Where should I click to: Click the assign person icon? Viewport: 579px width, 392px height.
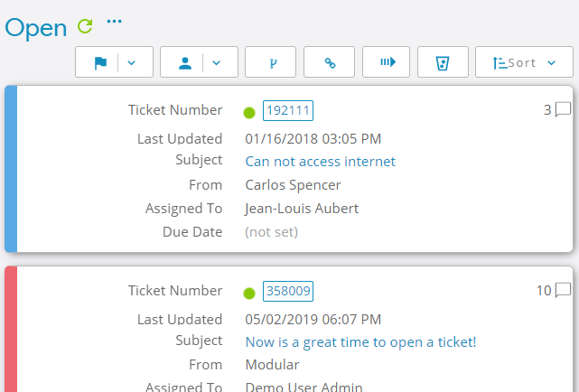click(185, 62)
